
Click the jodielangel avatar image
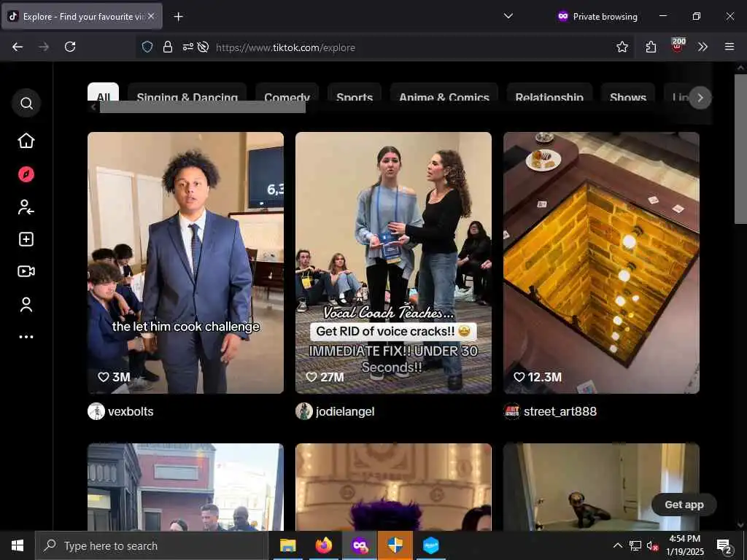pyautogui.click(x=304, y=411)
